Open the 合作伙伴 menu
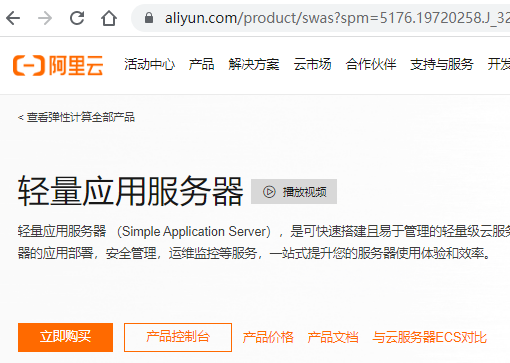 click(371, 64)
